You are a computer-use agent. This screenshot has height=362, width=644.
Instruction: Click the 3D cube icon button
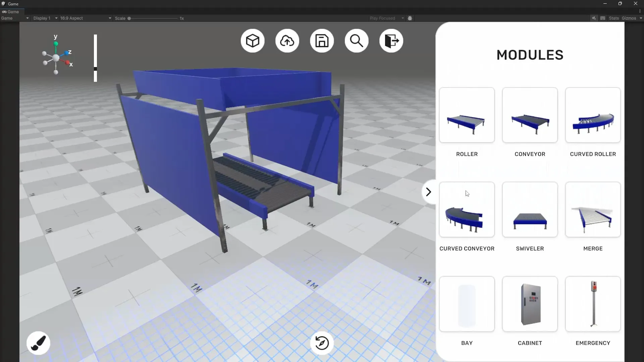[x=252, y=41]
